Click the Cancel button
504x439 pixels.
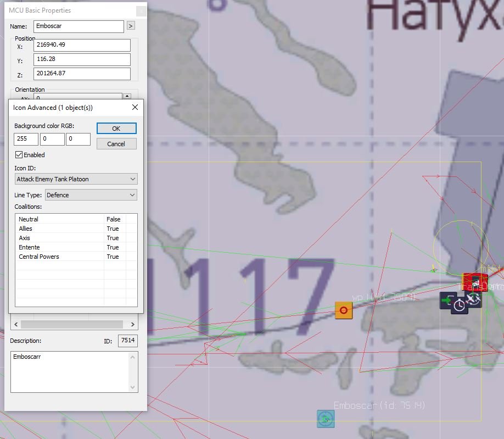(x=116, y=144)
